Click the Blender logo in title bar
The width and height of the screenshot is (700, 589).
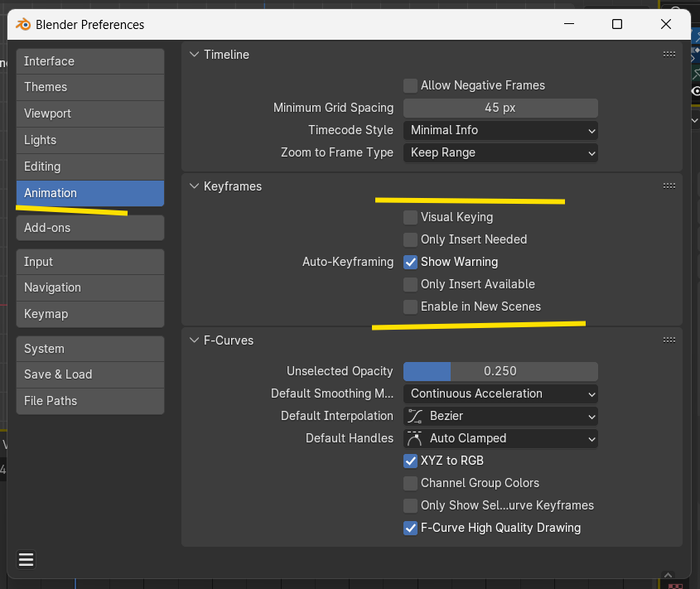23,24
